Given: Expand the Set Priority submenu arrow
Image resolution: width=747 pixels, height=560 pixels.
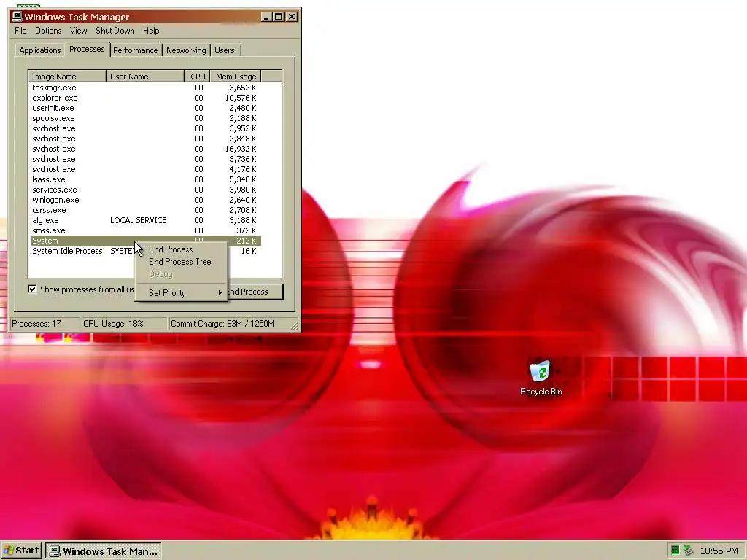Looking at the screenshot, I should pyautogui.click(x=220, y=293).
